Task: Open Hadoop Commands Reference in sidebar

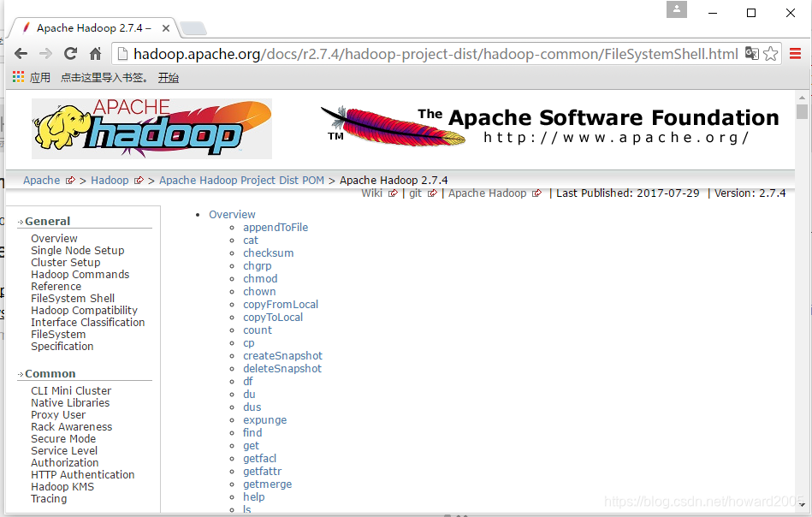Action: click(80, 280)
